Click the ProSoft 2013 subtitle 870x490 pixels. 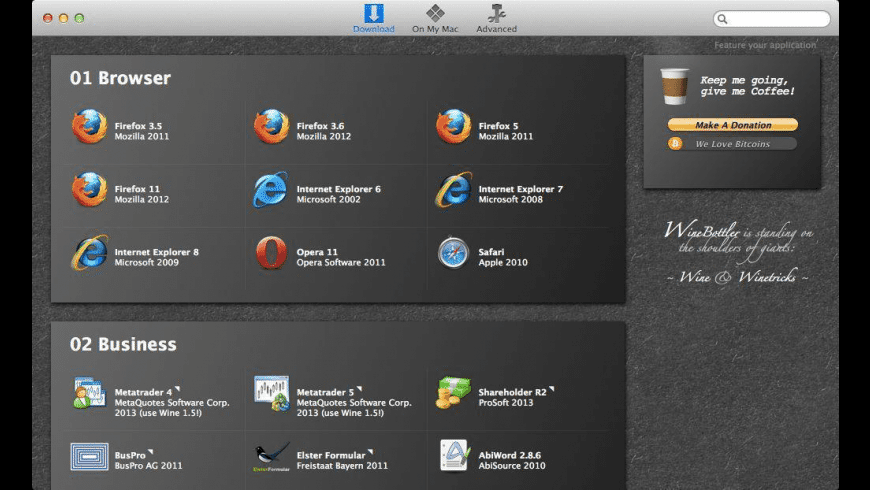pyautogui.click(x=505, y=402)
